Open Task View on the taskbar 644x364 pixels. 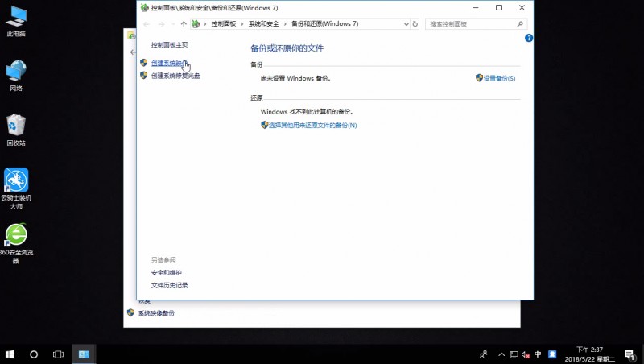pyautogui.click(x=58, y=354)
